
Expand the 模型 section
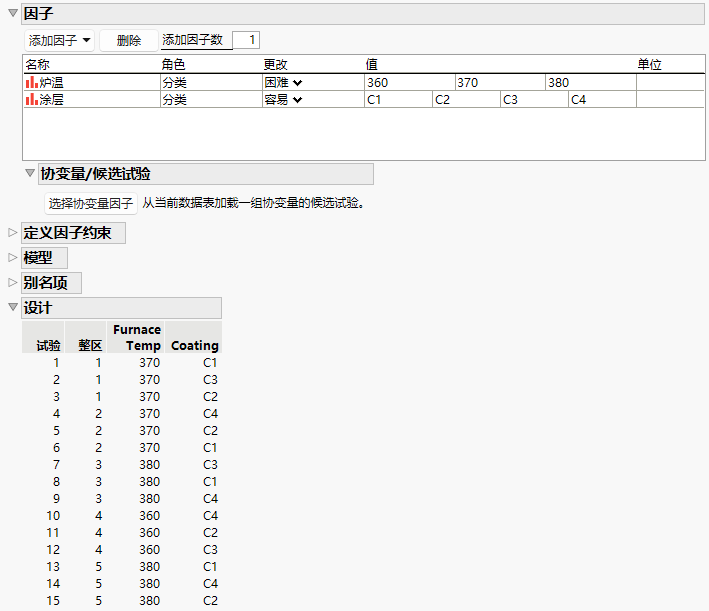pyautogui.click(x=13, y=257)
